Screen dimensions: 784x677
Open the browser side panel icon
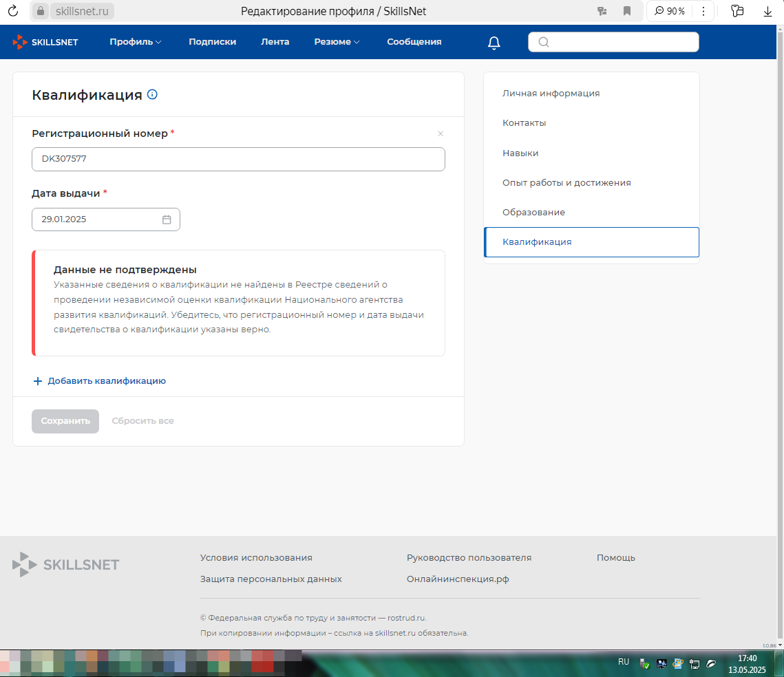pos(737,11)
